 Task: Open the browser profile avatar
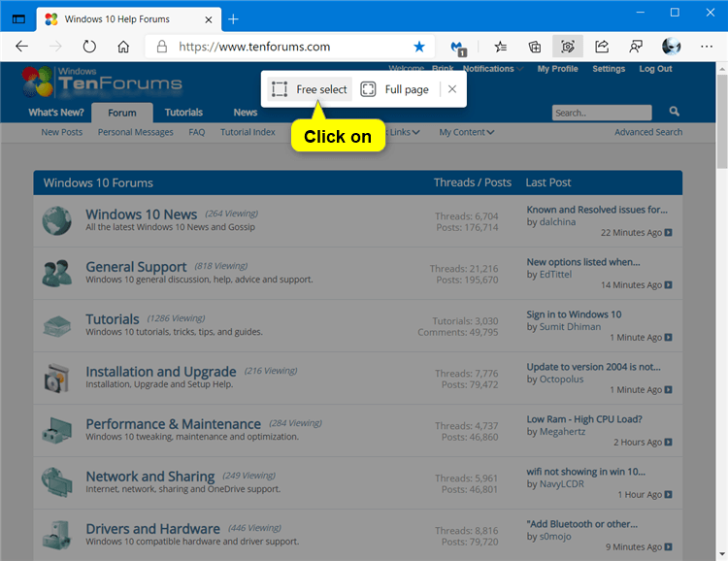pos(671,47)
